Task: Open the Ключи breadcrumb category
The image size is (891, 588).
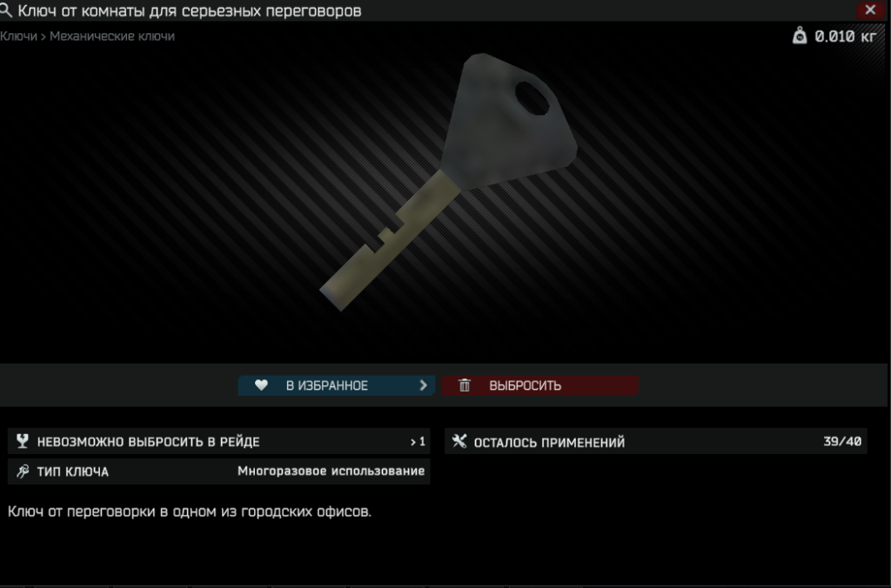Action: pyautogui.click(x=18, y=36)
